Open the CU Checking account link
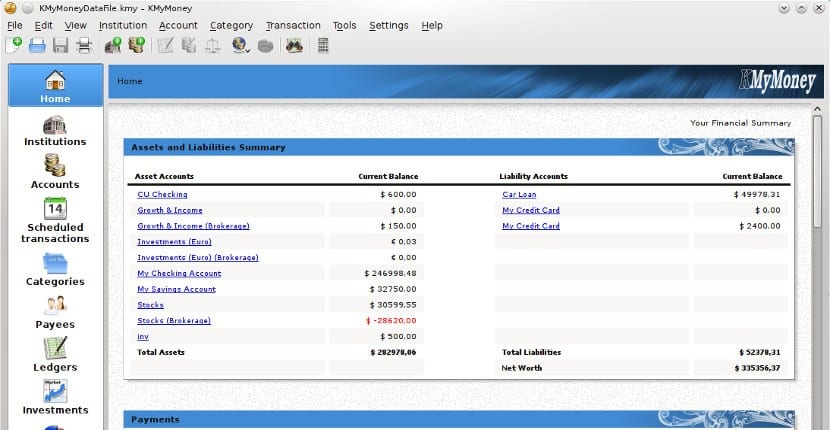 click(162, 194)
